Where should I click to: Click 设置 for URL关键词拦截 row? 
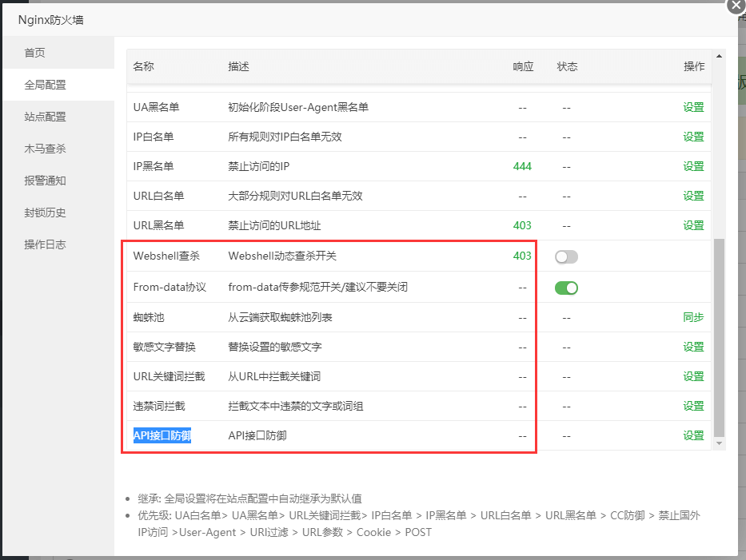point(693,376)
